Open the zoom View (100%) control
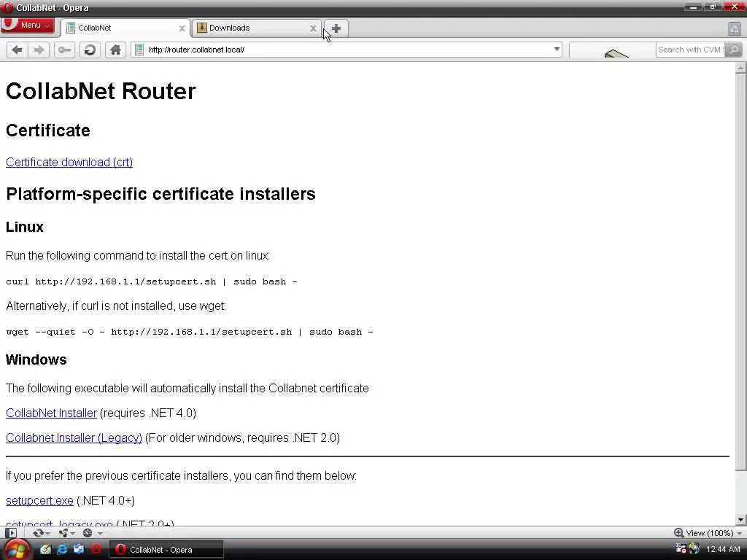This screenshot has width=747, height=560. coord(708,533)
